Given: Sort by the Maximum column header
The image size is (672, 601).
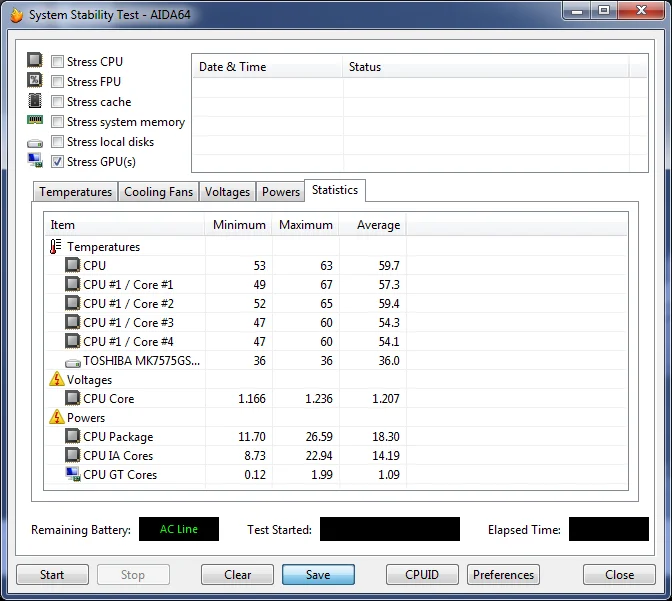Looking at the screenshot, I should [306, 225].
